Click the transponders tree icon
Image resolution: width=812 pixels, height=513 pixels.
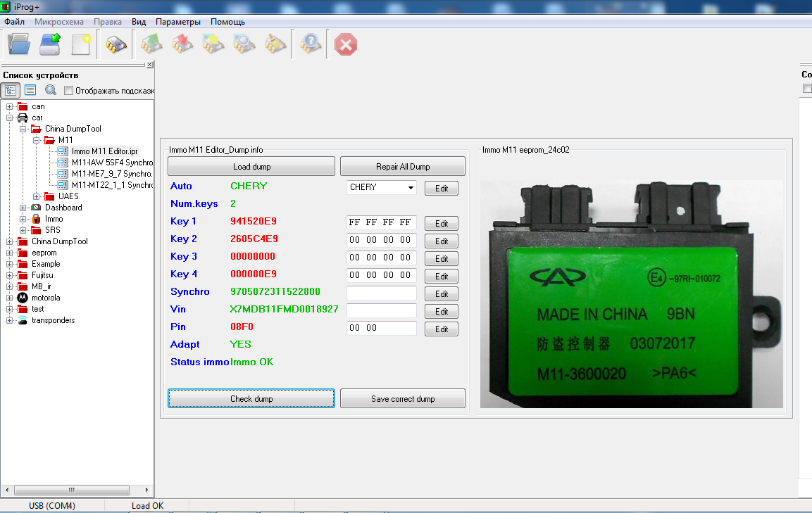23,320
